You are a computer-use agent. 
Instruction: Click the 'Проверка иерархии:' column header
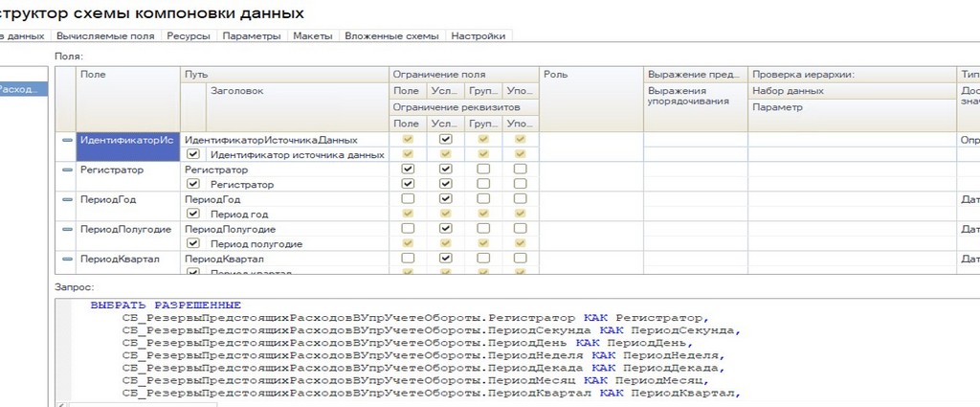click(x=852, y=75)
